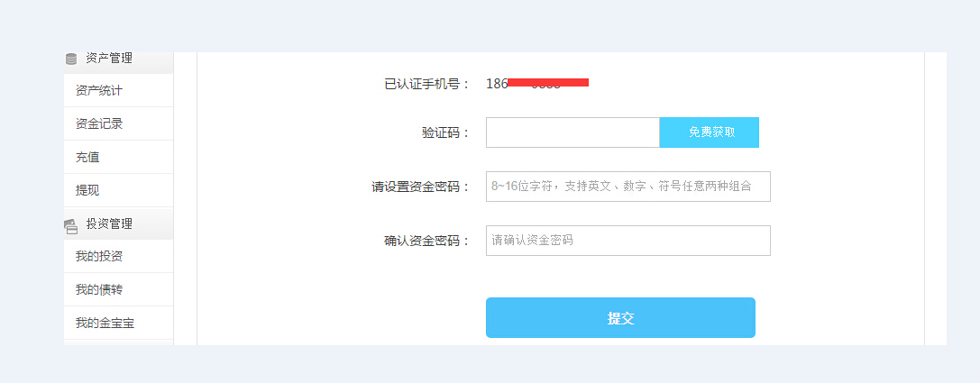Click the 免费获取 button
Image resolution: width=980 pixels, height=383 pixels.
tap(710, 132)
